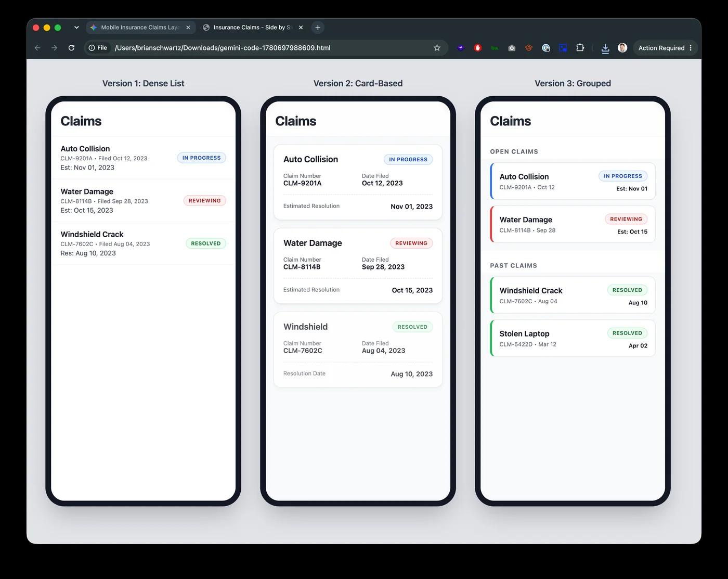Minimize window with the yellow button
The width and height of the screenshot is (728, 579).
tap(47, 28)
